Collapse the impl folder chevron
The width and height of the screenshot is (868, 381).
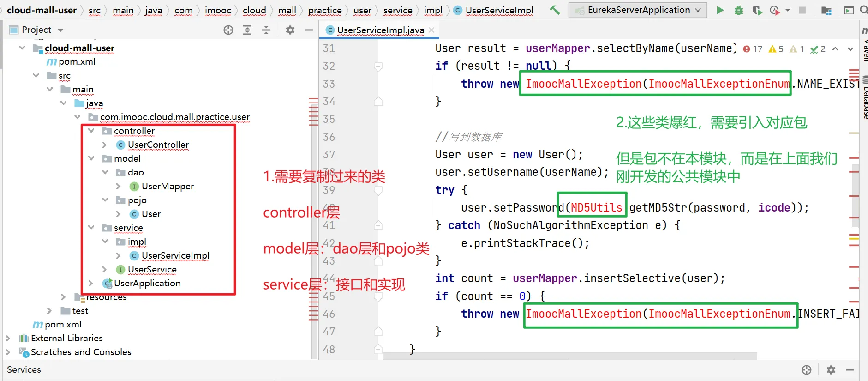[105, 242]
